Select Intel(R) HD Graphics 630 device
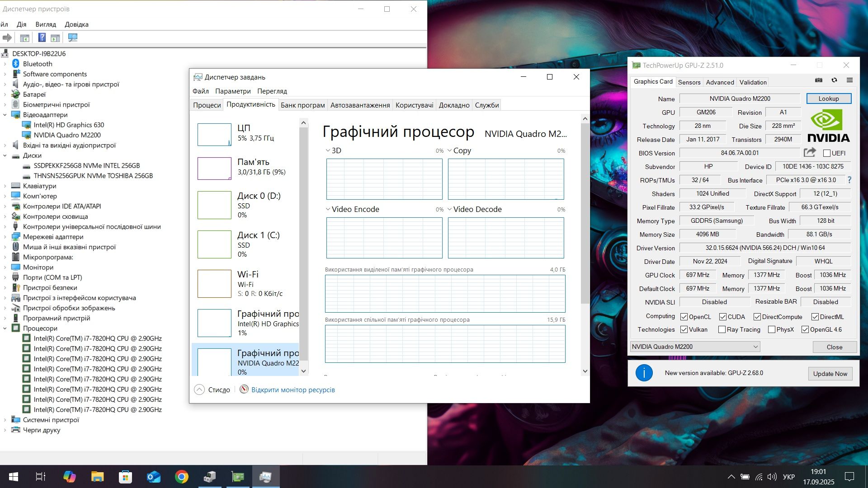Viewport: 868px width, 488px height. coord(69,125)
